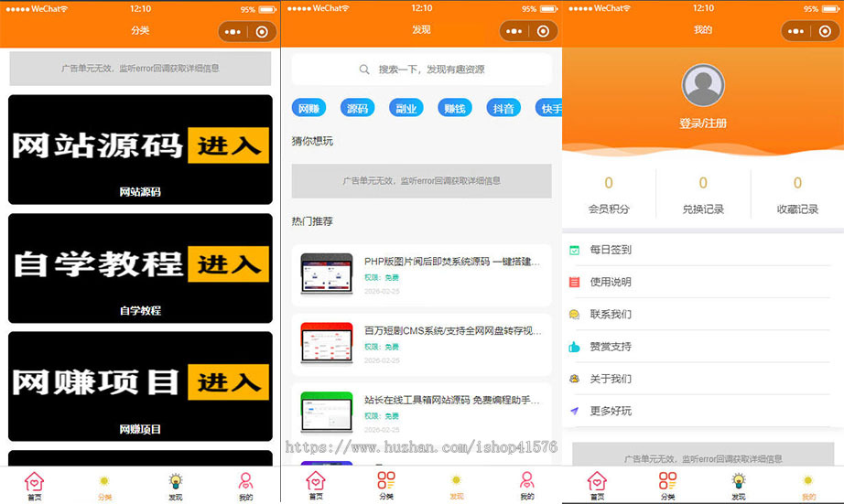Viewport: 844px width, 504px height.
Task: Open mini-program menu dots on 发现 screen
Action: click(x=514, y=31)
